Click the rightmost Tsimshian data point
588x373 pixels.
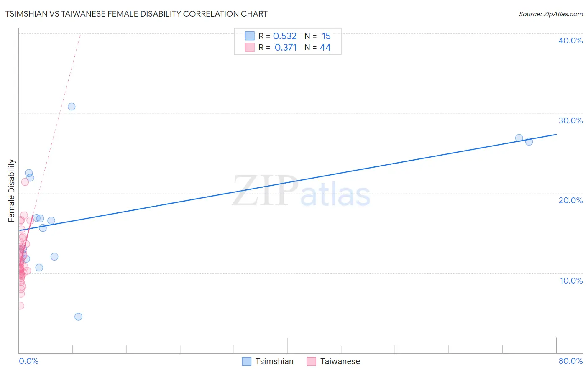[x=529, y=141]
